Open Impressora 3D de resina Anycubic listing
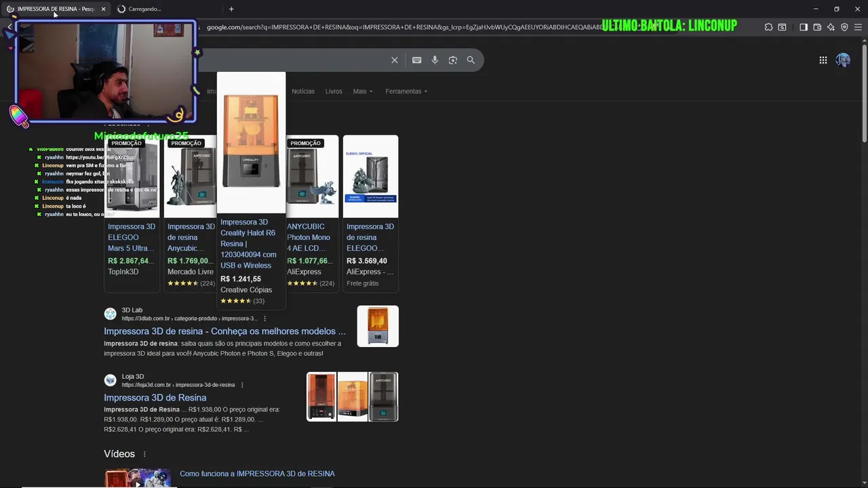 point(191,237)
